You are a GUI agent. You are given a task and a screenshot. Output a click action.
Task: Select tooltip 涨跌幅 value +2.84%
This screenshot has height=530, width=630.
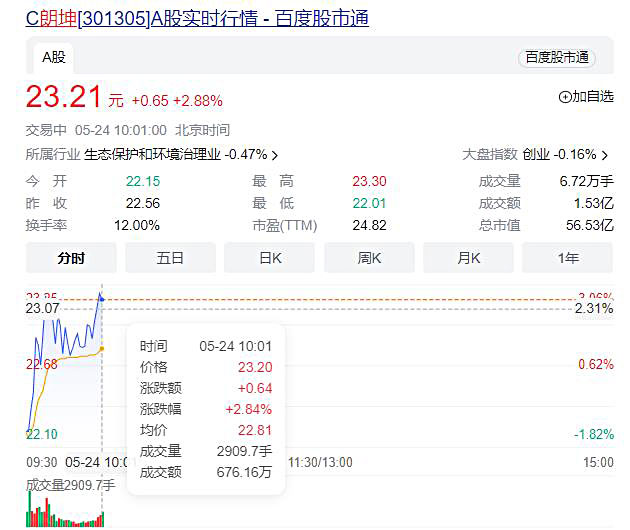(249, 409)
